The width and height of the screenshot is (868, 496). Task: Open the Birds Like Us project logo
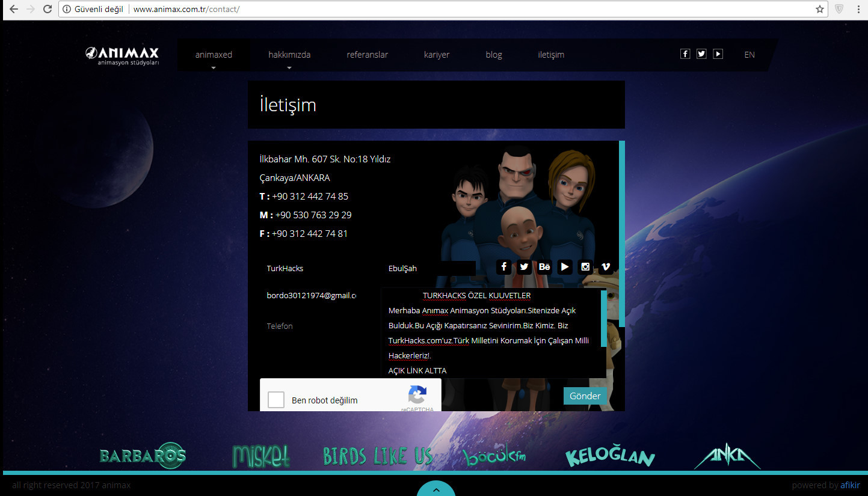pos(378,456)
